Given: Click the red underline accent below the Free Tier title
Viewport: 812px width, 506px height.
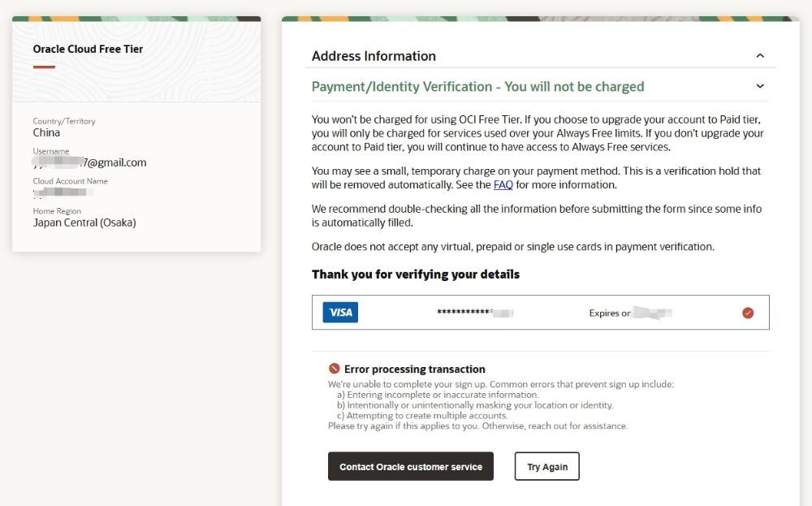Looking at the screenshot, I should pos(44,67).
